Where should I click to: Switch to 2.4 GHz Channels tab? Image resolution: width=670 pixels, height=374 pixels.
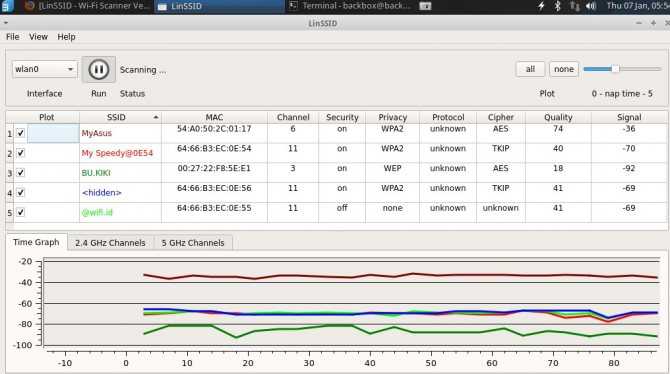pyautogui.click(x=110, y=243)
